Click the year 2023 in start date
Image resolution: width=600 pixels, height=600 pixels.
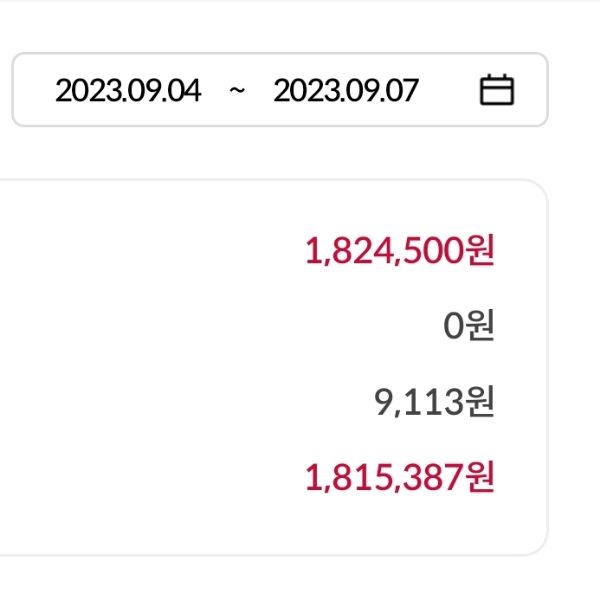tap(79, 91)
